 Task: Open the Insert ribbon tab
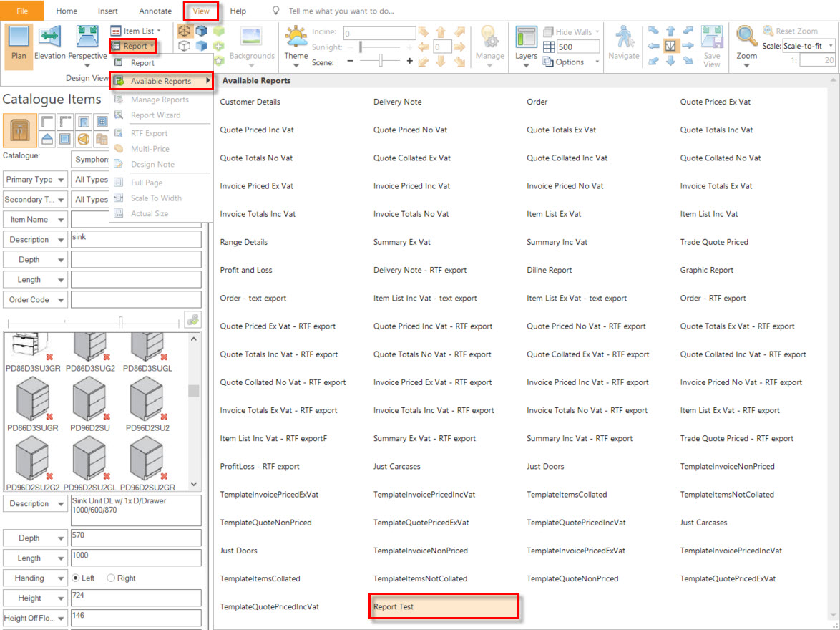(108, 11)
